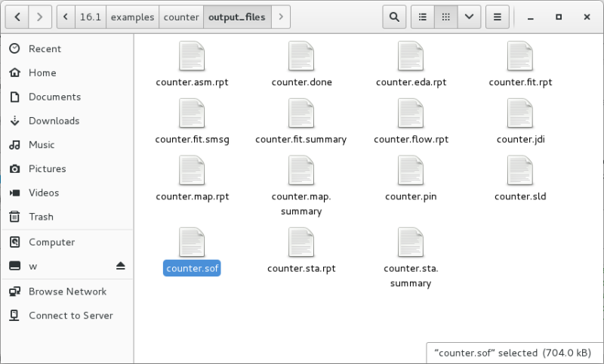Screen dimensions: 604x364
Task: Select counter.eda.rpt file icon
Action: coord(411,56)
